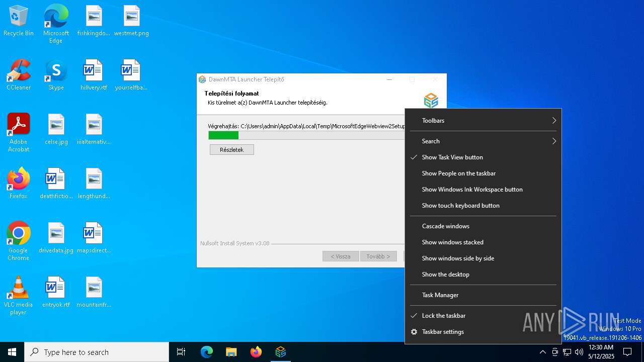Minimize the DawnMTA Launcher installer window
644x362 pixels.
click(389, 79)
